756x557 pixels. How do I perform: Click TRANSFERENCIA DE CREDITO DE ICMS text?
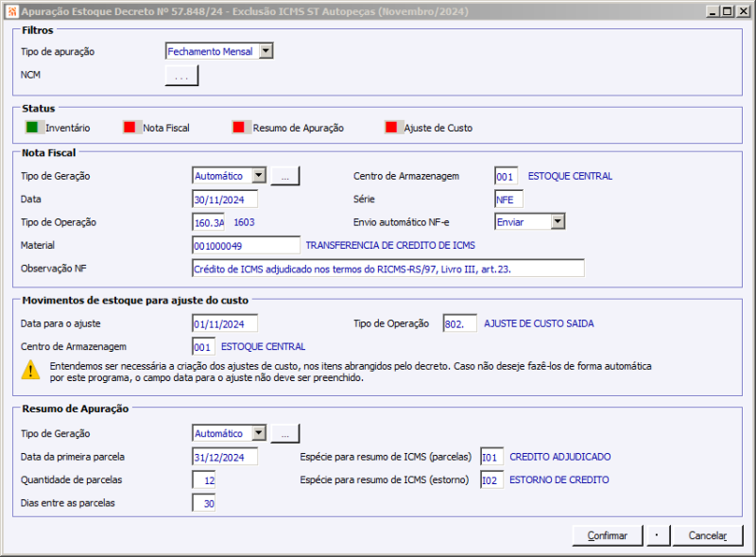(x=390, y=245)
